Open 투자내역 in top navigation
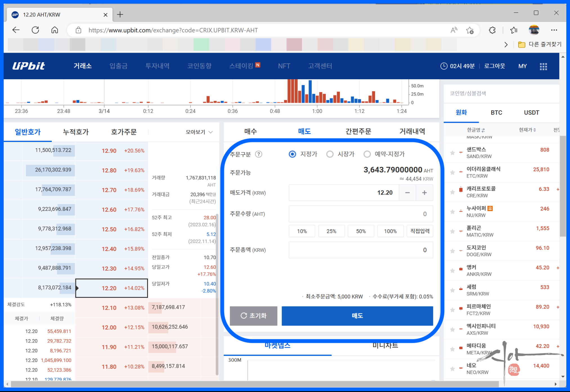The width and height of the screenshot is (570, 392). pos(157,66)
